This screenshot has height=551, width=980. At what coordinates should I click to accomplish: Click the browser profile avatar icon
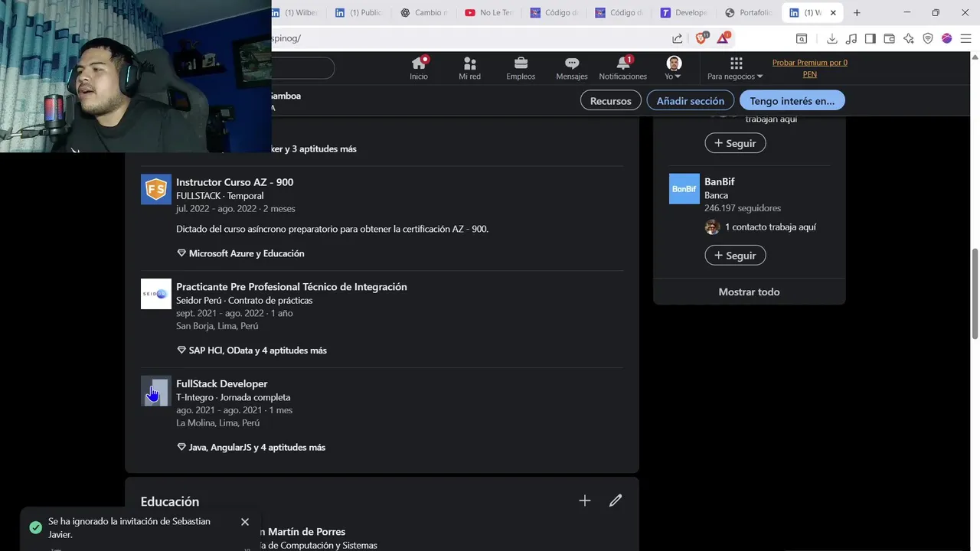[947, 38]
